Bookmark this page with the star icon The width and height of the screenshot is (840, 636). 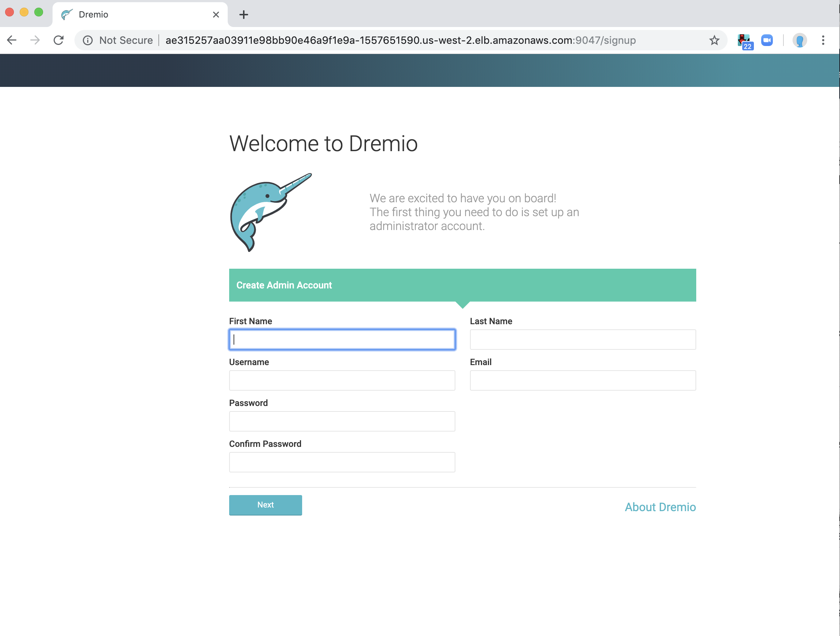click(x=714, y=40)
